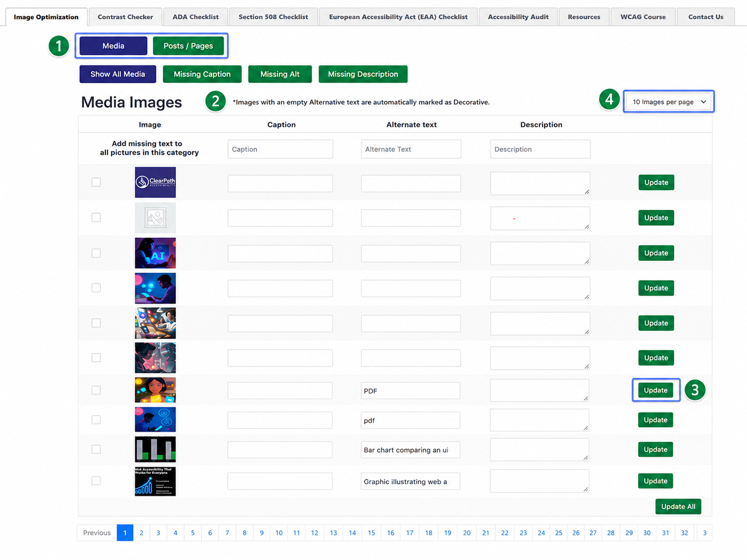Viewport: 747px width, 560px height.
Task: Click Update for the Bar chart row
Action: click(x=656, y=450)
